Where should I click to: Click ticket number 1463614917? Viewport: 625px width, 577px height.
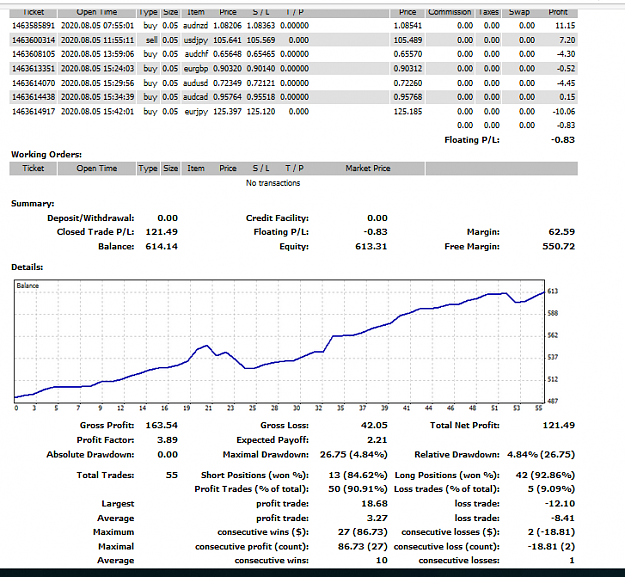[33, 112]
